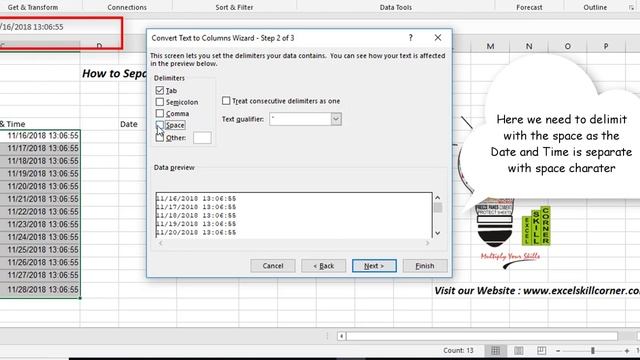This screenshot has width=640, height=360.
Task: Click right arrow of preview horizontal scrollbar
Action: click(x=427, y=243)
